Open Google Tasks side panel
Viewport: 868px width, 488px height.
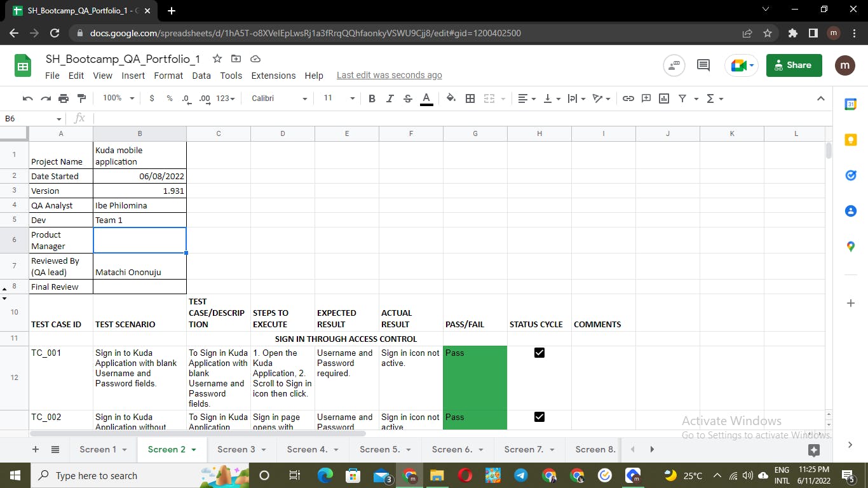(851, 175)
